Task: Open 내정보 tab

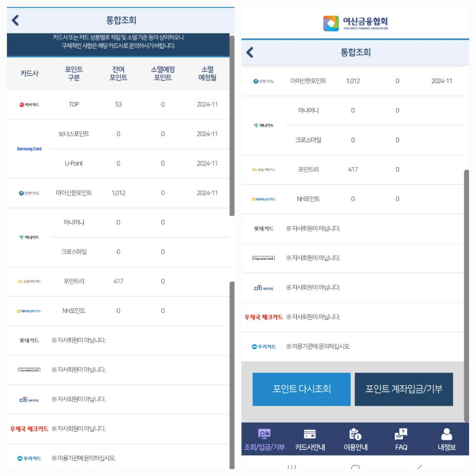Action: [447, 439]
